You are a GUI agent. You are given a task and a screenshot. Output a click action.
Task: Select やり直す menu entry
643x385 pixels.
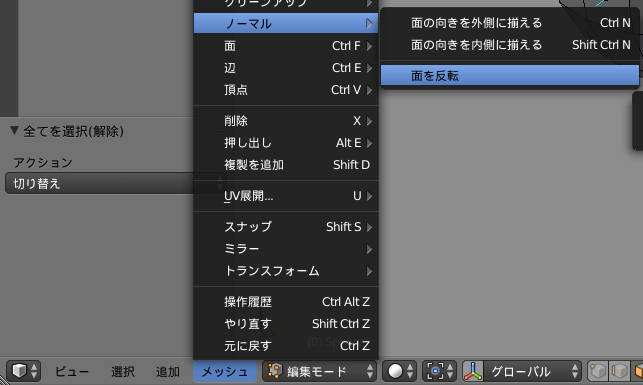click(286, 324)
